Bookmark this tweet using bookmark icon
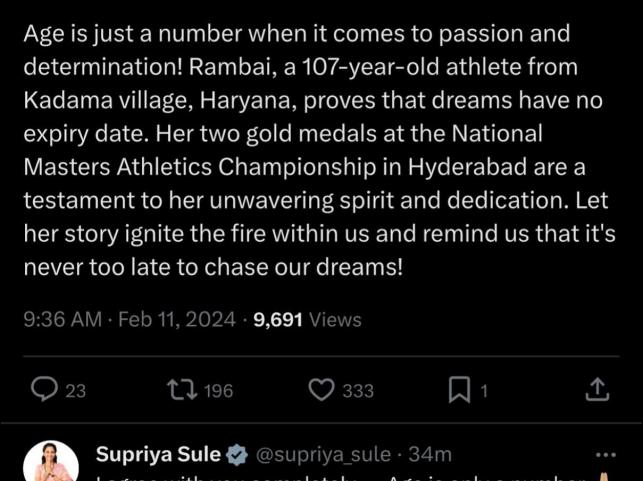643x481 pixels. [x=459, y=390]
